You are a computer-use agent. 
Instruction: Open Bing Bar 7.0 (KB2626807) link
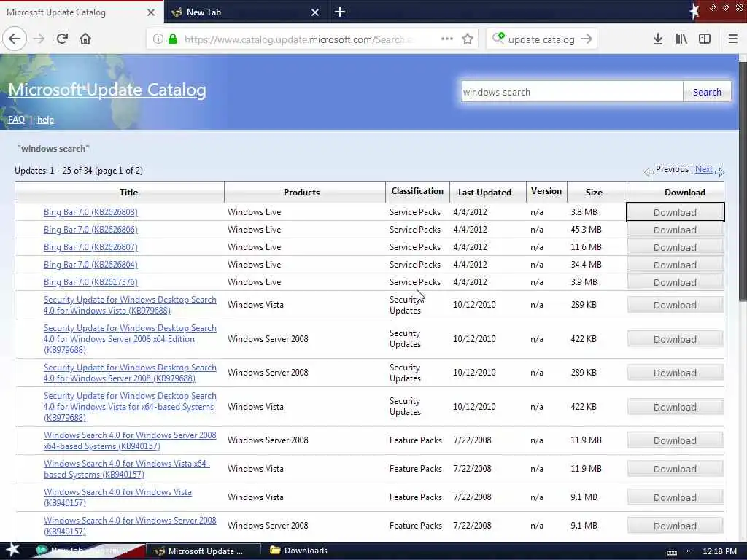tap(90, 247)
